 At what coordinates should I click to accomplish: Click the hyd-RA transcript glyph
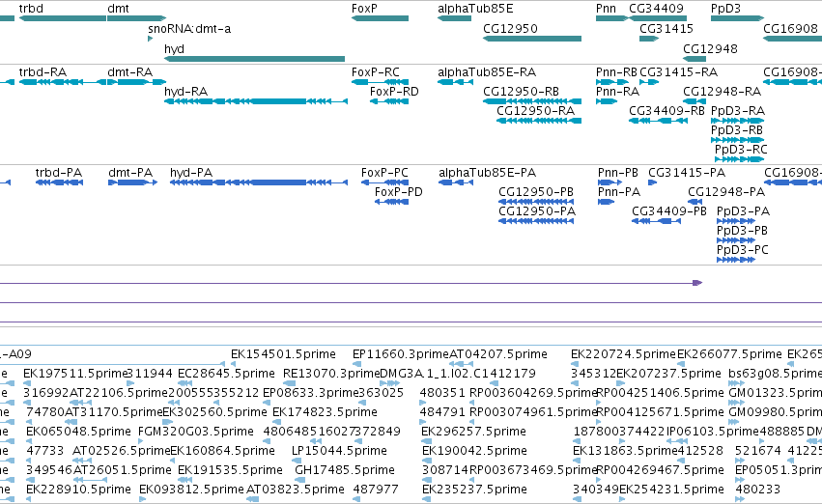click(256, 101)
